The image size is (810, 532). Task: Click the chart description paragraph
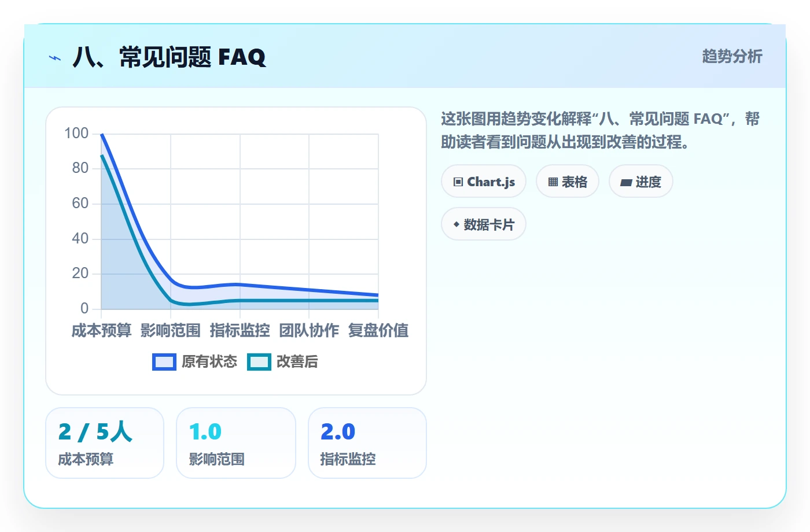coord(601,131)
